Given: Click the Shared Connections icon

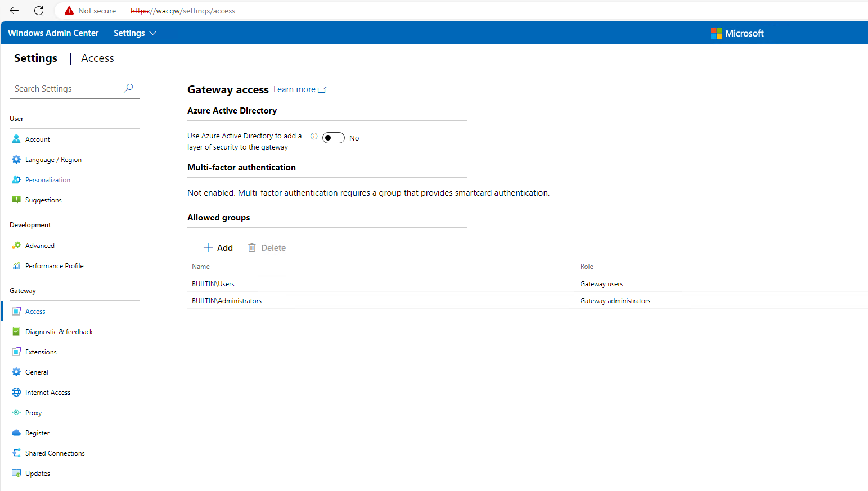Looking at the screenshot, I should click(16, 453).
